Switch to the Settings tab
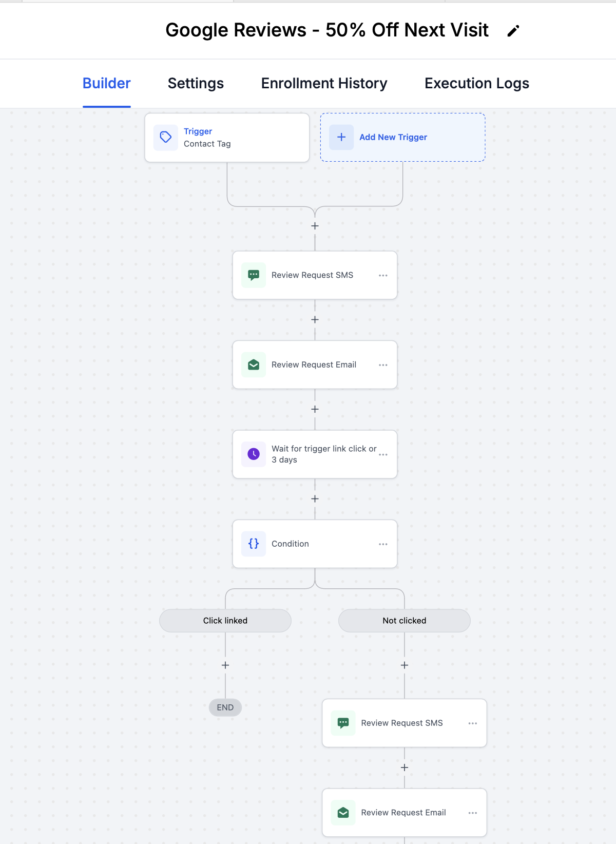This screenshot has width=616, height=844. click(196, 83)
